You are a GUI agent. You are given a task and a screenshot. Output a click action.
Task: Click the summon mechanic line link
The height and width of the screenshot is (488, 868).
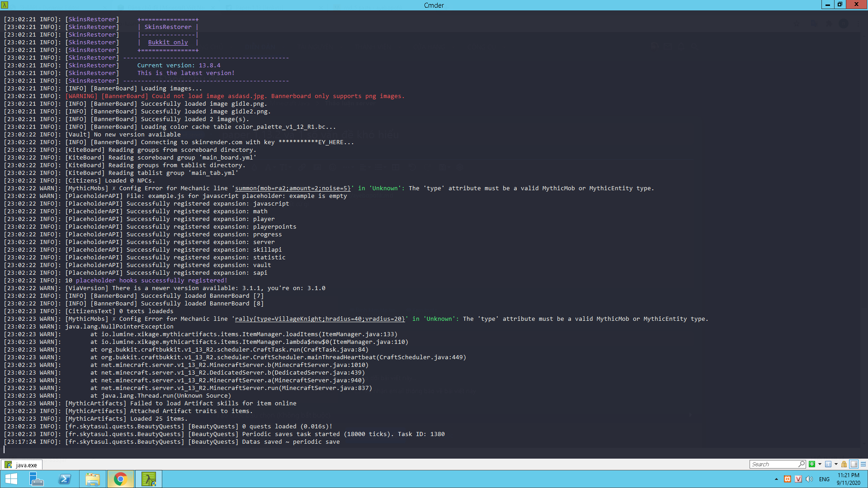(x=292, y=188)
